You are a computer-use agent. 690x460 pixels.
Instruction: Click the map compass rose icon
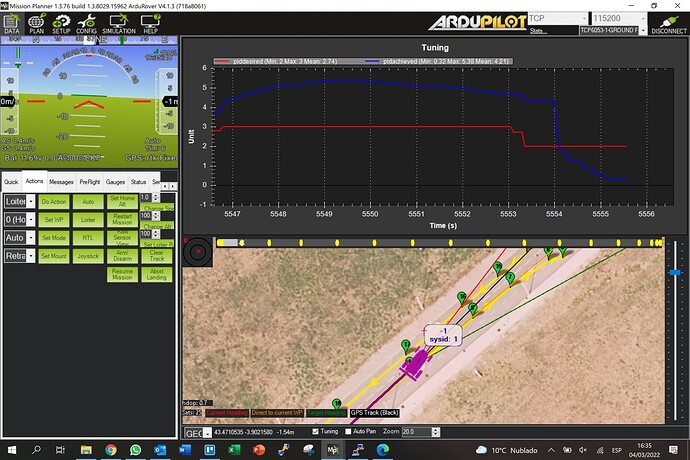198,251
